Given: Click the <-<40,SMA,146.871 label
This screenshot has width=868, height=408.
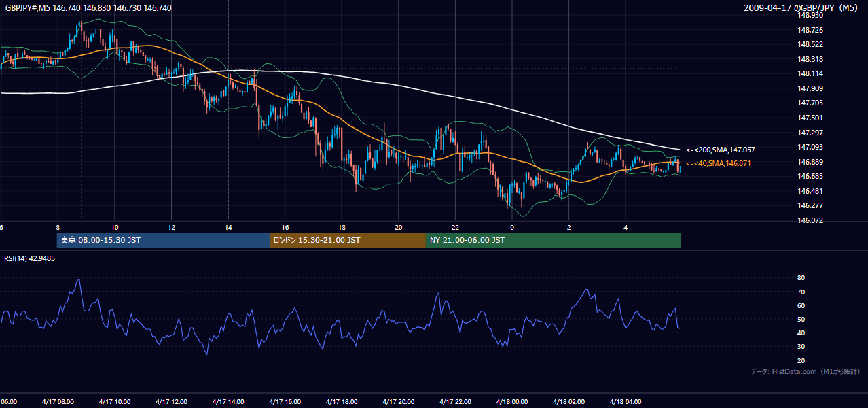Looking at the screenshot, I should click(x=719, y=164).
